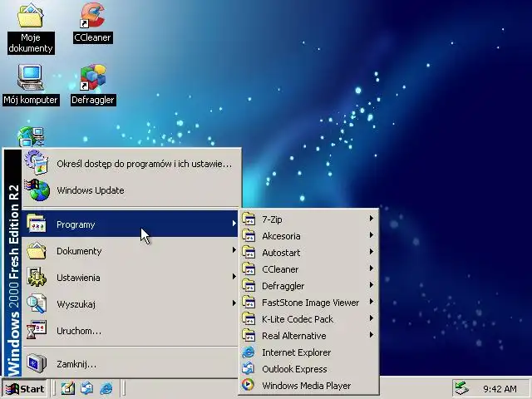Image resolution: width=532 pixels, height=399 pixels.
Task: Expand the Dokumenty submenu arrow
Action: [234, 250]
